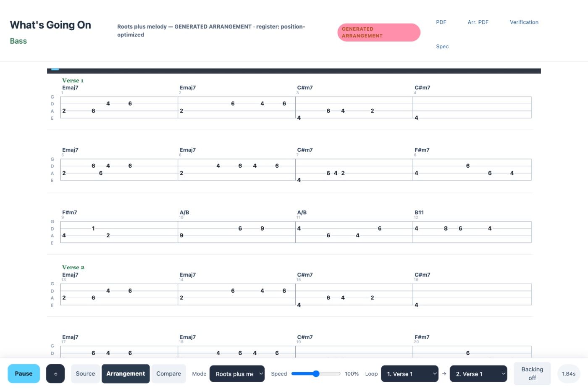Click fret 9 at start of measure 10
The width and height of the screenshot is (588, 389).
[181, 236]
